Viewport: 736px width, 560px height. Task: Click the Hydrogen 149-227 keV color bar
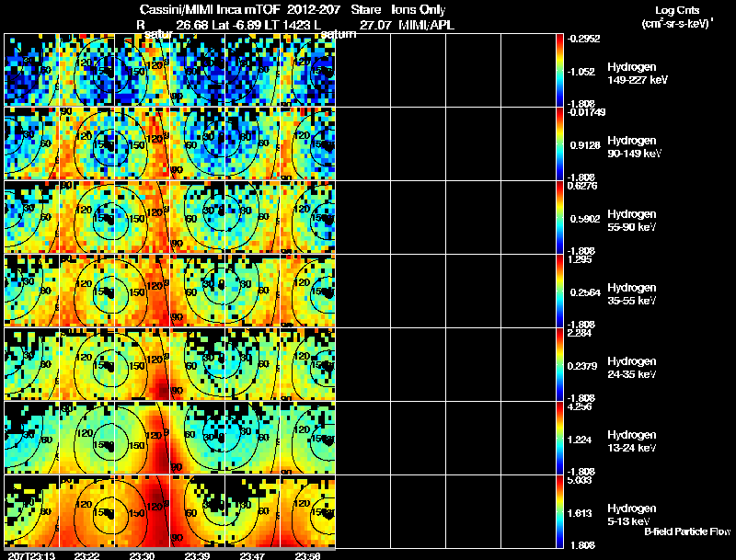(x=559, y=70)
